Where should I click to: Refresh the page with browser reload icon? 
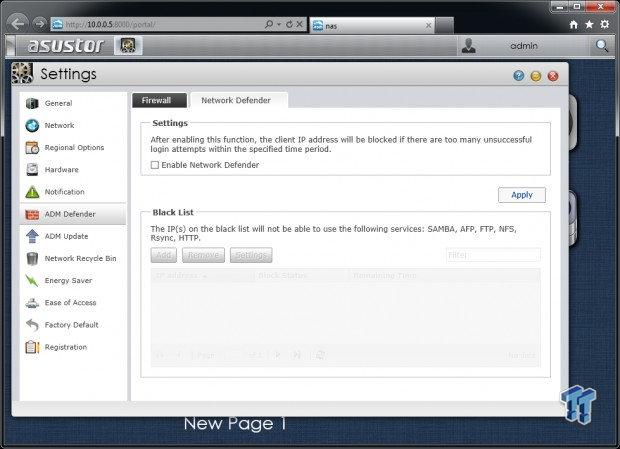tap(289, 24)
